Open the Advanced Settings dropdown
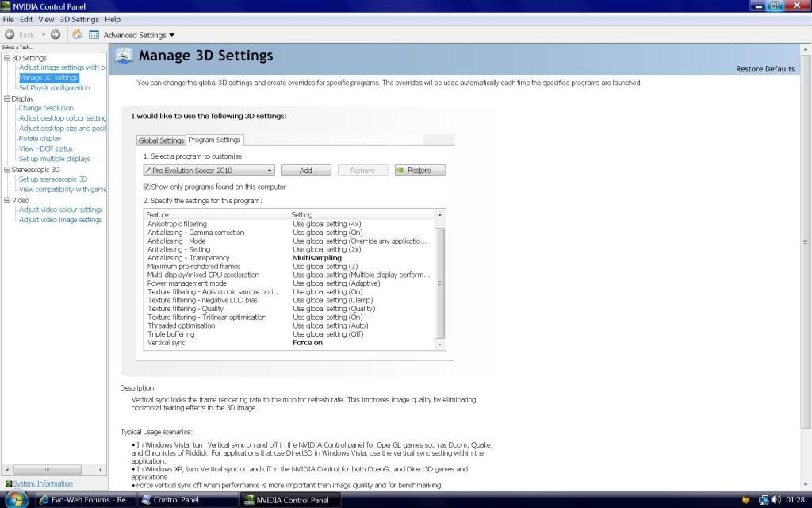Screen dimensions: 812x508 point(139,35)
